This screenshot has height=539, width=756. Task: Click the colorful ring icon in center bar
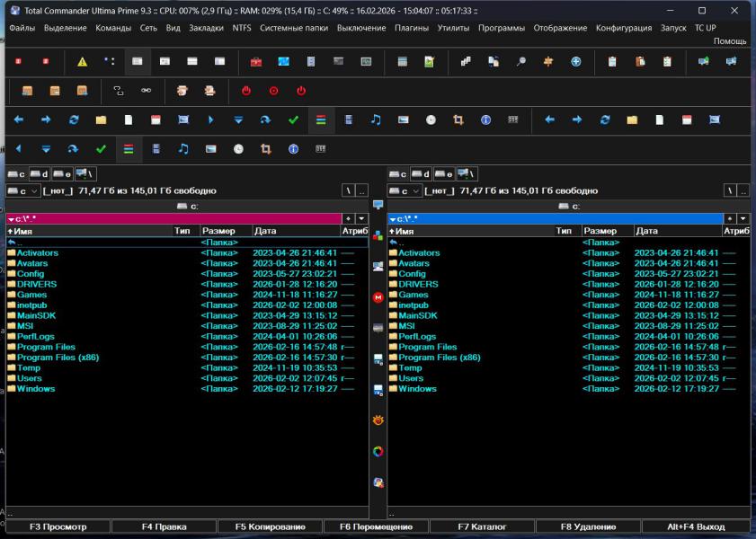click(x=378, y=451)
